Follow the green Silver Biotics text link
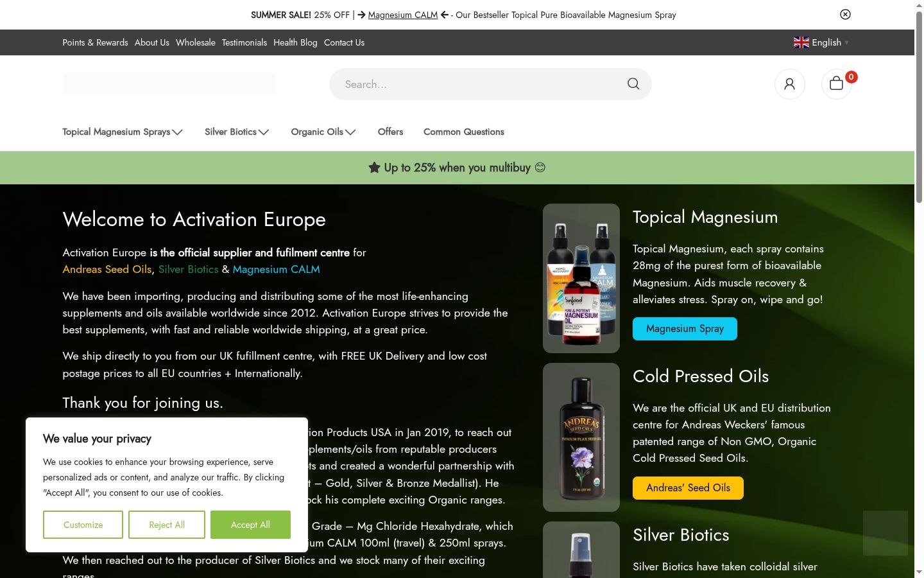This screenshot has width=924, height=578. pyautogui.click(x=189, y=269)
